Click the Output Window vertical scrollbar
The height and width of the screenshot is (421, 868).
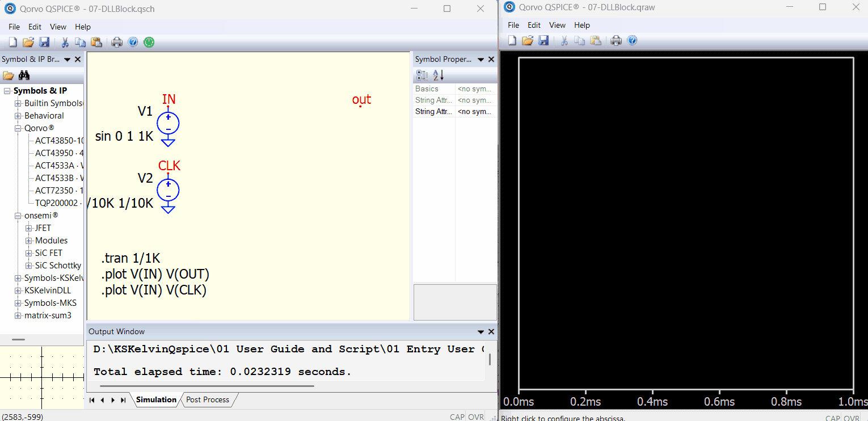(490, 360)
